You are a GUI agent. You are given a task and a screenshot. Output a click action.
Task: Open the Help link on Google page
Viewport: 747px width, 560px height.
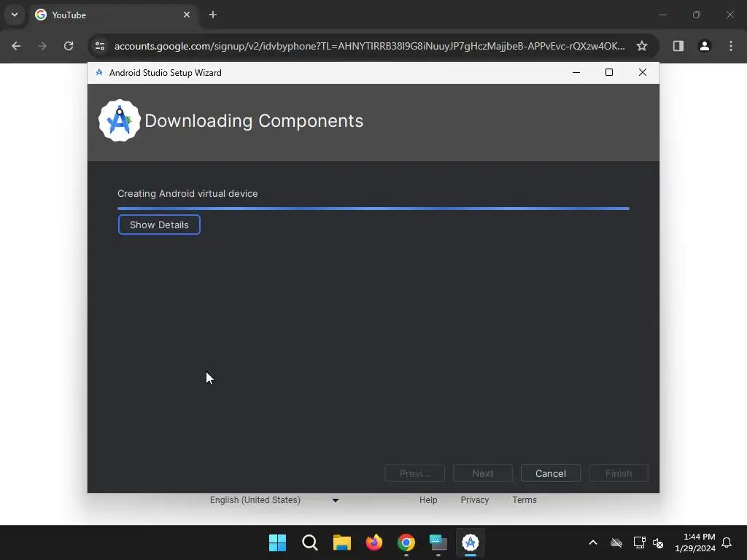coord(427,500)
